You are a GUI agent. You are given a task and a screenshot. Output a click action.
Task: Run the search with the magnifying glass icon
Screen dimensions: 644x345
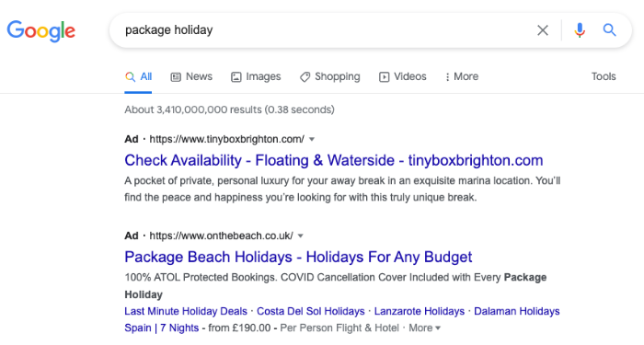click(x=609, y=30)
